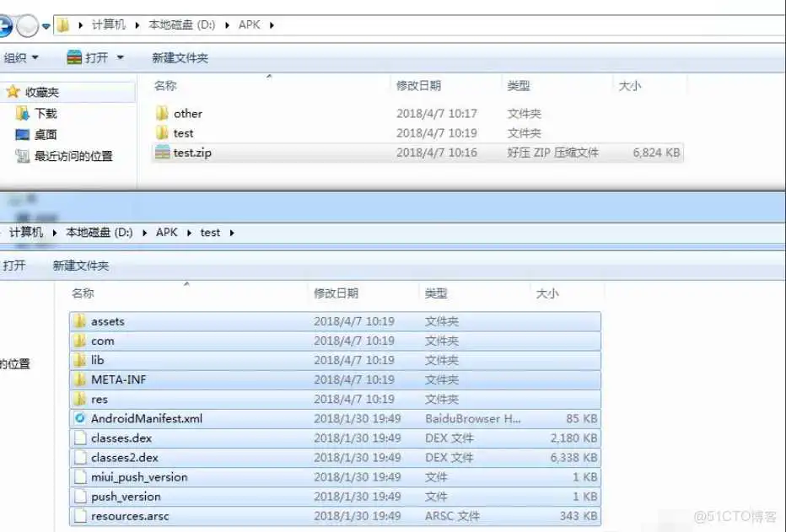The width and height of the screenshot is (786, 532).
Task: Open the META-INF folder
Action: (120, 379)
